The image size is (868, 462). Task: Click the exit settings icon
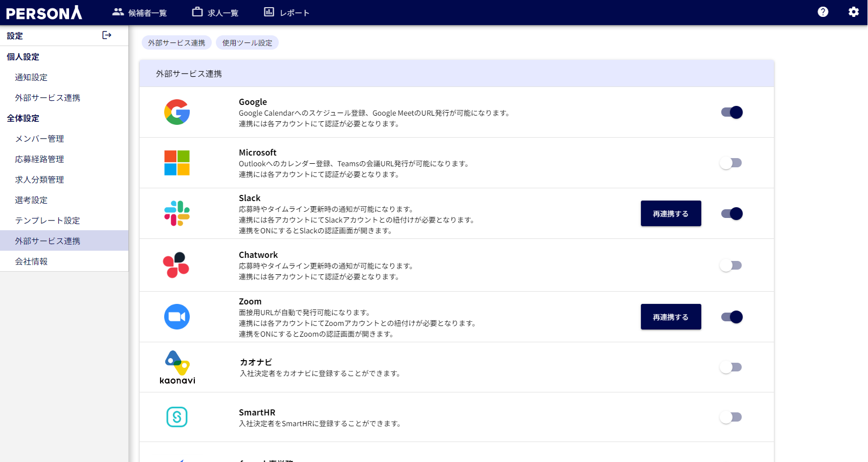pos(107,35)
